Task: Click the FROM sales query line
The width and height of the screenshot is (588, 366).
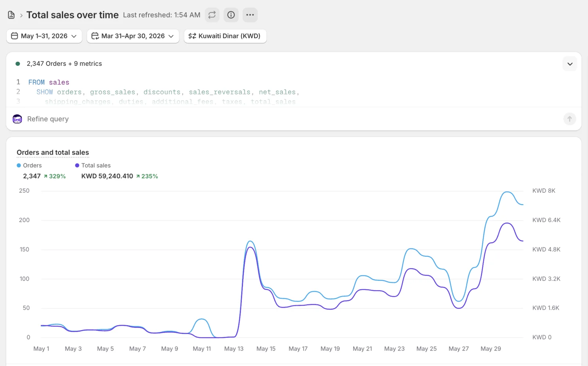Action: [x=49, y=82]
